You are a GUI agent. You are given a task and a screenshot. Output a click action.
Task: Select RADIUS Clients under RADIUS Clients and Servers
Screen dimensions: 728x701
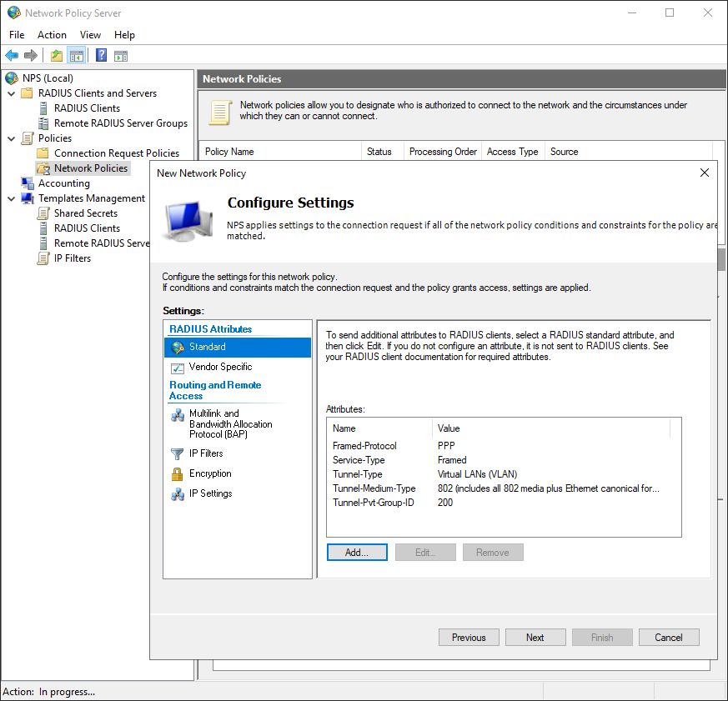click(x=88, y=108)
